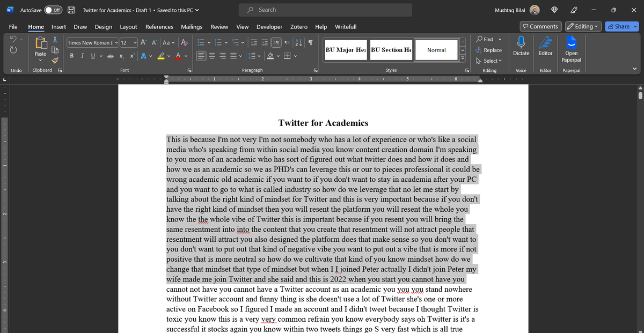The width and height of the screenshot is (644, 333).
Task: Open the Writefull tab
Action: pos(346,26)
